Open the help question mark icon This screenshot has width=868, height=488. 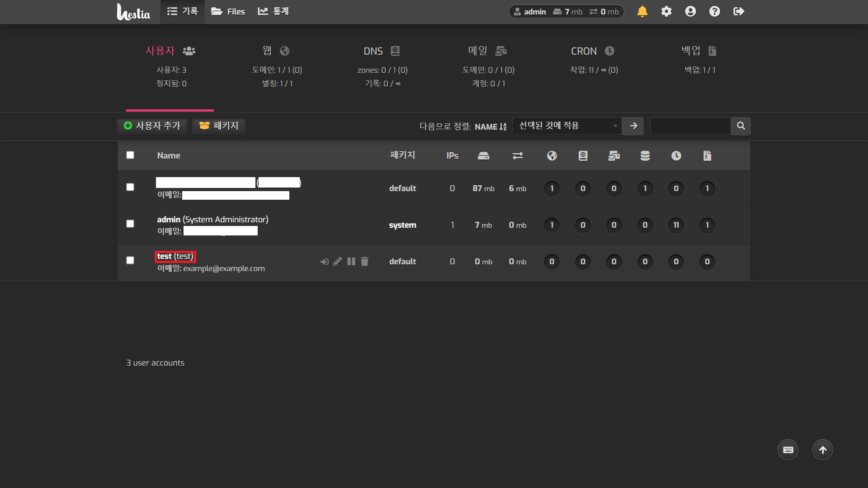(714, 11)
